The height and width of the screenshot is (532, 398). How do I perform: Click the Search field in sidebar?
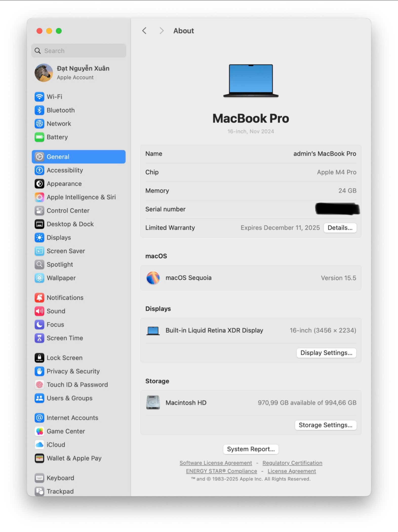(79, 51)
